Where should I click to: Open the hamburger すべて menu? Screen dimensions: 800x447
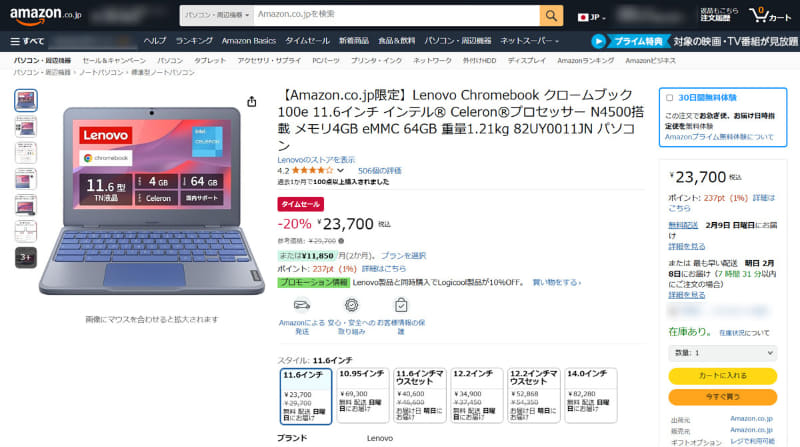coord(28,41)
